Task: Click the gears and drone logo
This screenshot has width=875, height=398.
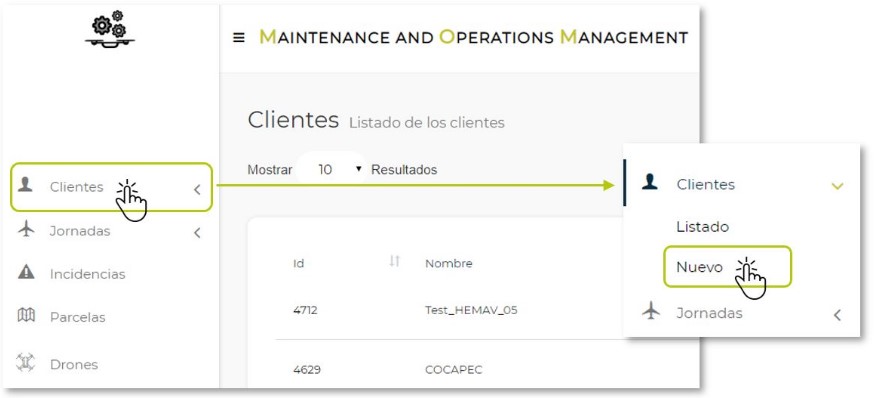Action: point(109,29)
